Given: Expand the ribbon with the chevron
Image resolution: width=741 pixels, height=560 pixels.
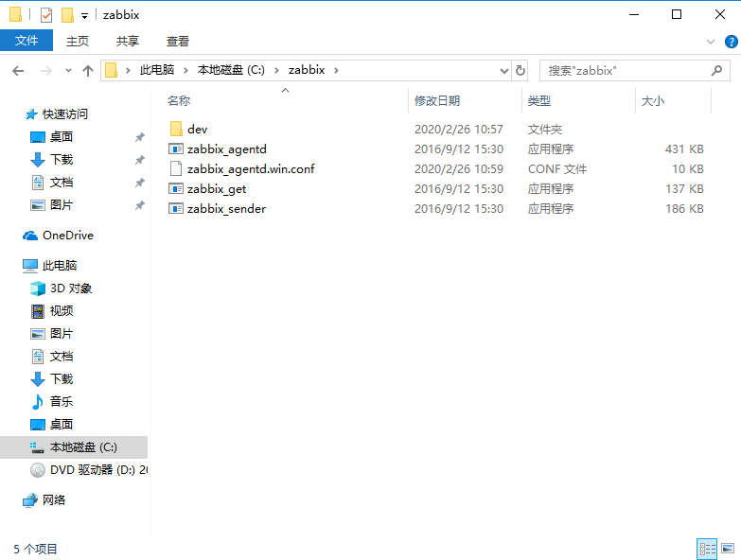Looking at the screenshot, I should [711, 42].
